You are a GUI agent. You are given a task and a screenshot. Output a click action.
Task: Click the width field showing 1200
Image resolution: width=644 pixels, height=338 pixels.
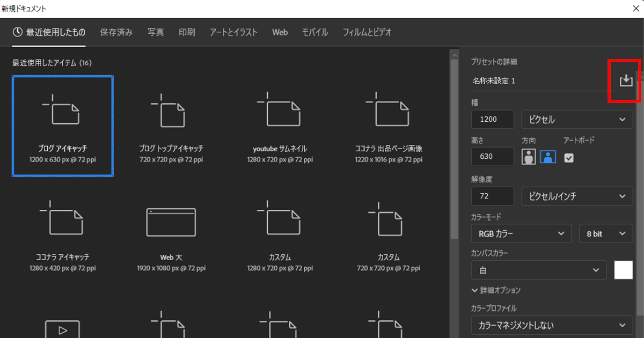(493, 120)
